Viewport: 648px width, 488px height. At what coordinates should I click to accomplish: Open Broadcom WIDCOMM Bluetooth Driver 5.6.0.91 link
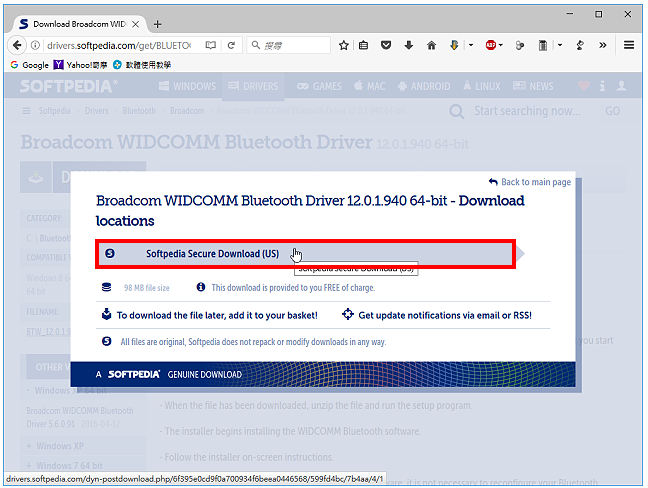point(79,417)
